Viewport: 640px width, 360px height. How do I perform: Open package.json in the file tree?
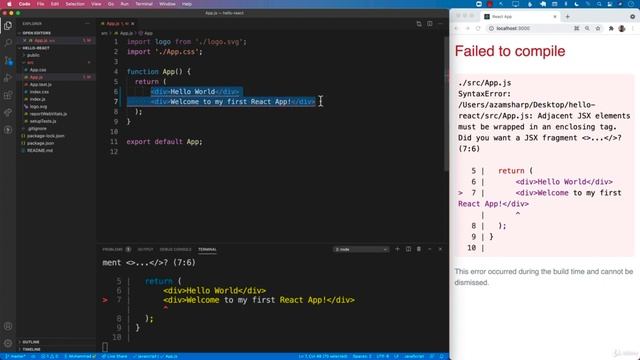pos(40,143)
